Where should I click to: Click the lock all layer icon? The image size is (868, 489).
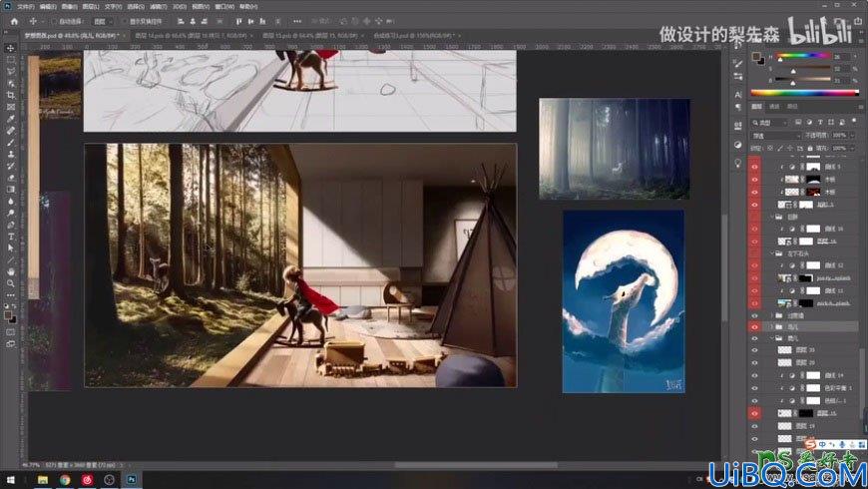[810, 149]
